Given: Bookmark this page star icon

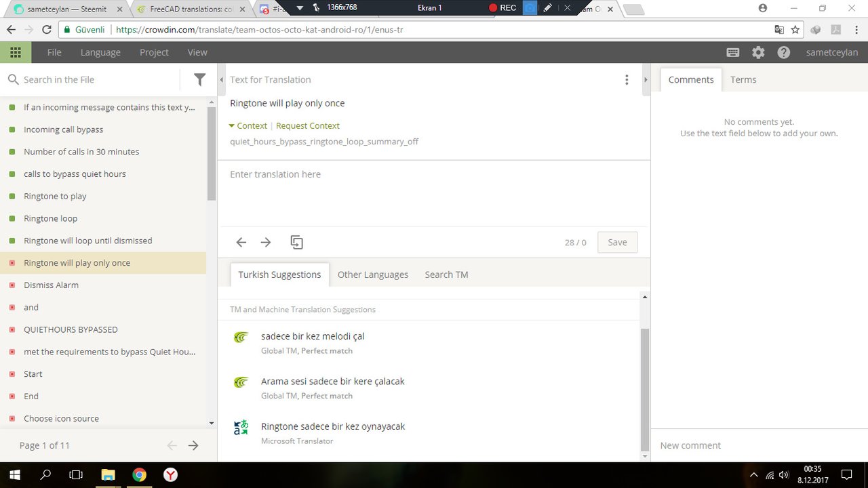Looking at the screenshot, I should pos(795,30).
